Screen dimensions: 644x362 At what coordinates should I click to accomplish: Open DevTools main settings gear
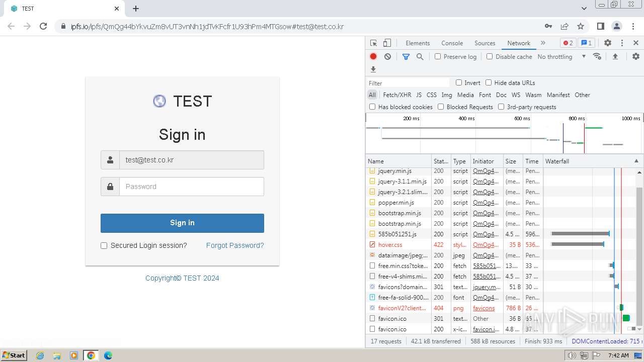pyautogui.click(x=608, y=43)
